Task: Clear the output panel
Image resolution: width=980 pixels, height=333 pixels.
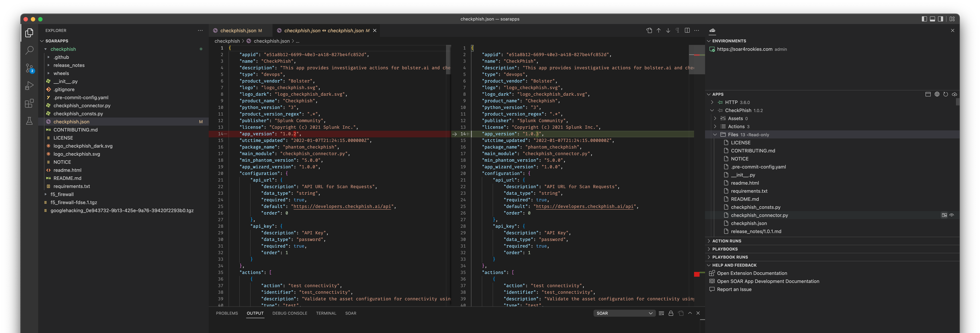Action: (x=662, y=313)
